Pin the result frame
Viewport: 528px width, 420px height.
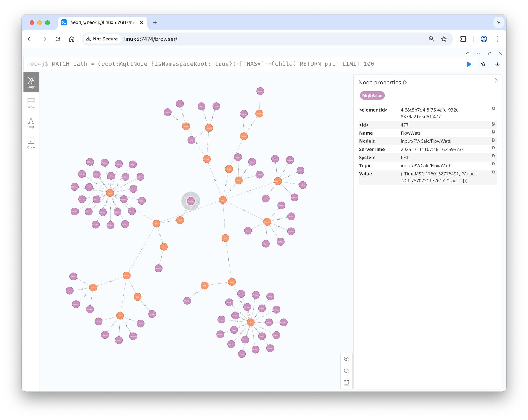467,53
